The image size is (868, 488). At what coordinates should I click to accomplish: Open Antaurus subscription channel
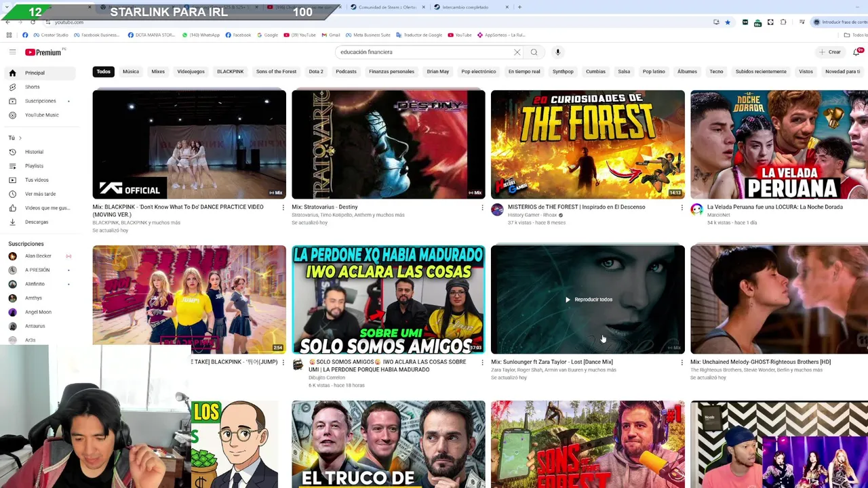click(40, 326)
